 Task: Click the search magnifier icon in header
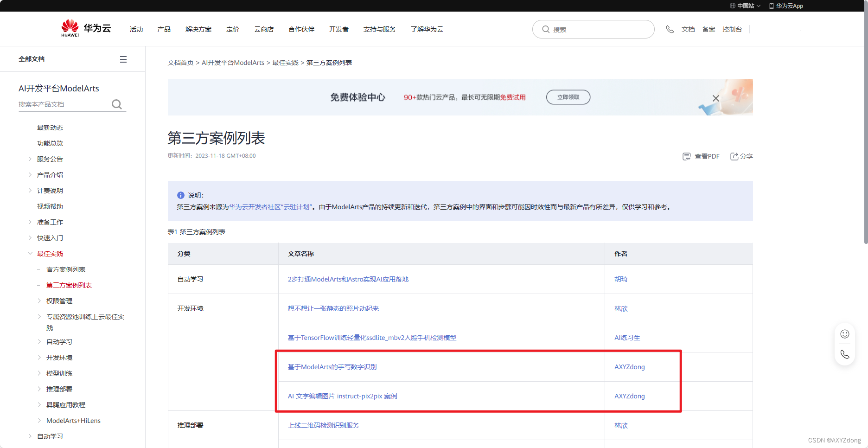(546, 29)
